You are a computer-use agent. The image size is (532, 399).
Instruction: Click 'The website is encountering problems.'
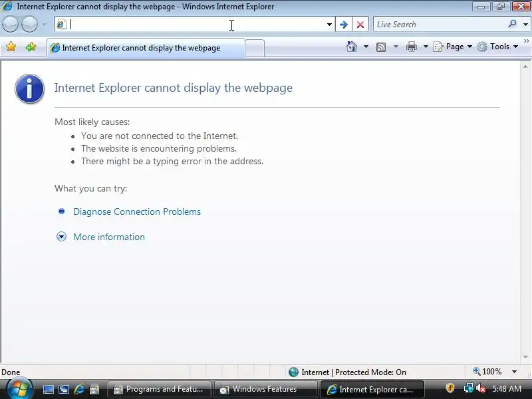point(159,148)
